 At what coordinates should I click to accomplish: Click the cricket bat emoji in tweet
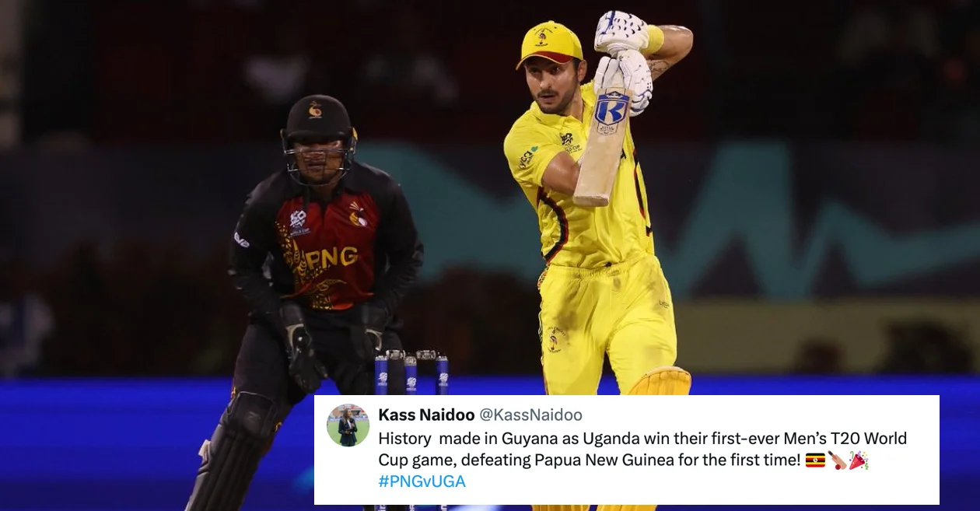click(837, 460)
